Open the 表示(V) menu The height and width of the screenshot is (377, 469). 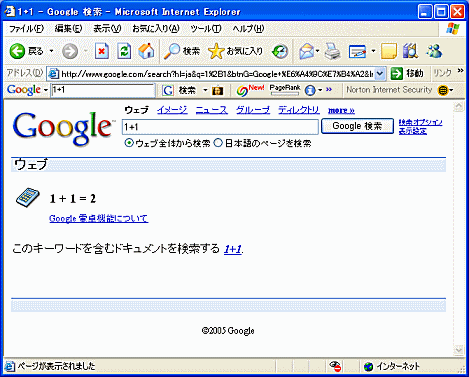point(107,29)
